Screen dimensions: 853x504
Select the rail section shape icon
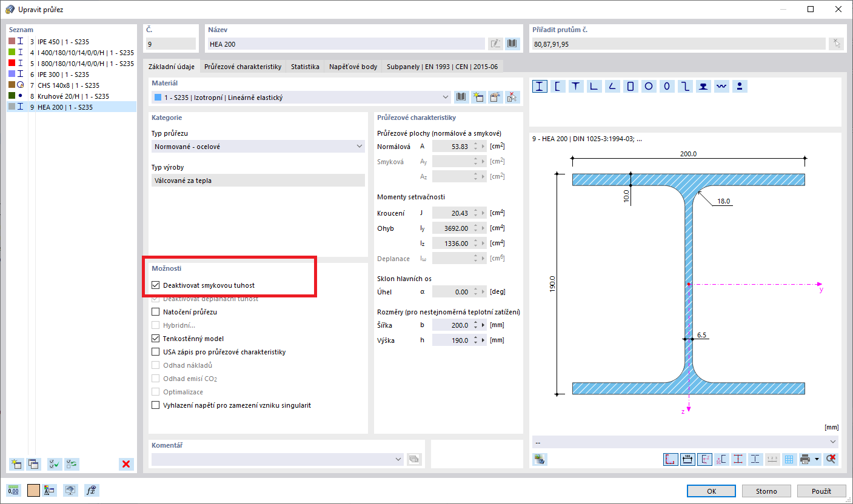point(703,86)
